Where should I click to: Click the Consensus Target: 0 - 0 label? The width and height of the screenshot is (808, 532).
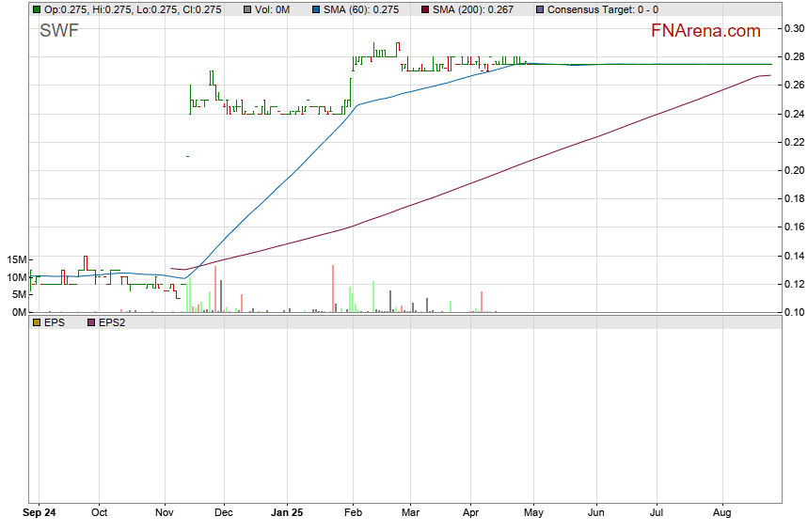[602, 9]
